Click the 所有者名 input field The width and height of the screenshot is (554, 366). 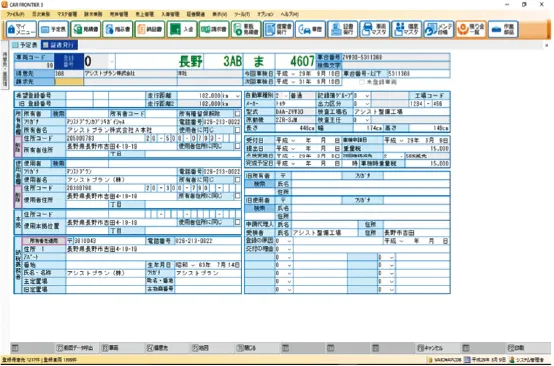click(x=121, y=130)
